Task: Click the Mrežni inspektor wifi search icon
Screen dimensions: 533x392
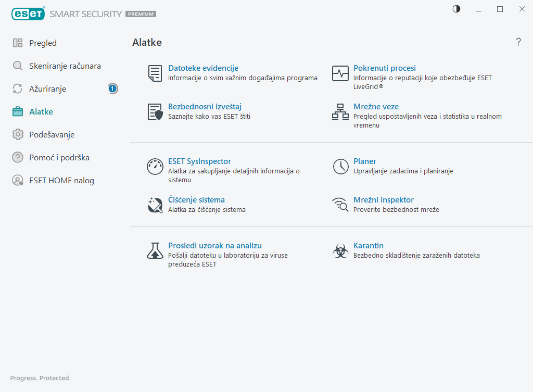Action: (340, 205)
